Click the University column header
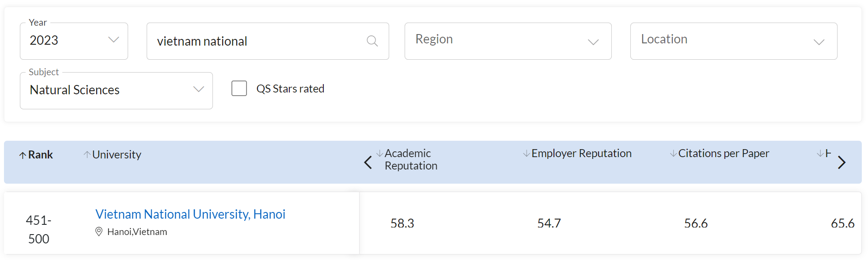 point(117,155)
